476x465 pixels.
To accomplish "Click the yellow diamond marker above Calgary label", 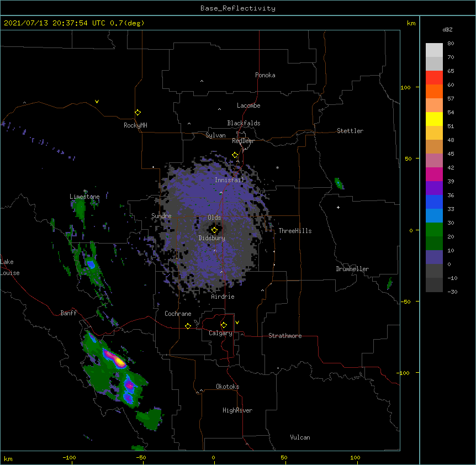I will [224, 325].
